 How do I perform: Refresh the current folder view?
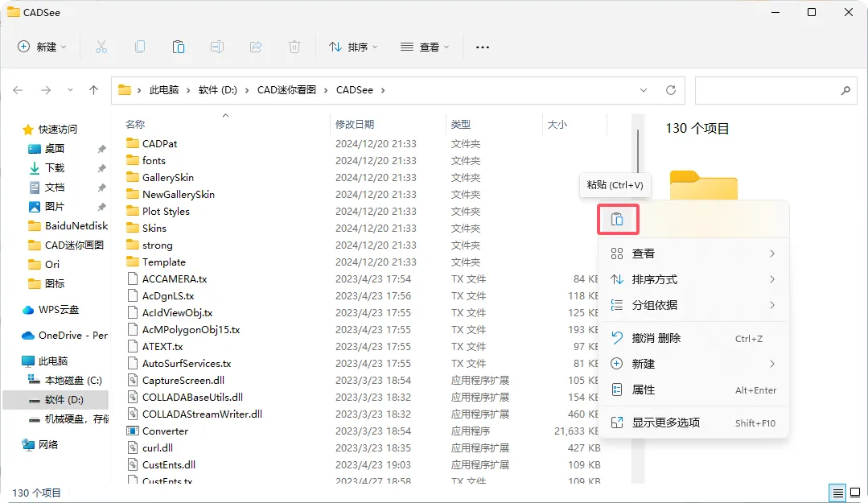pos(670,90)
